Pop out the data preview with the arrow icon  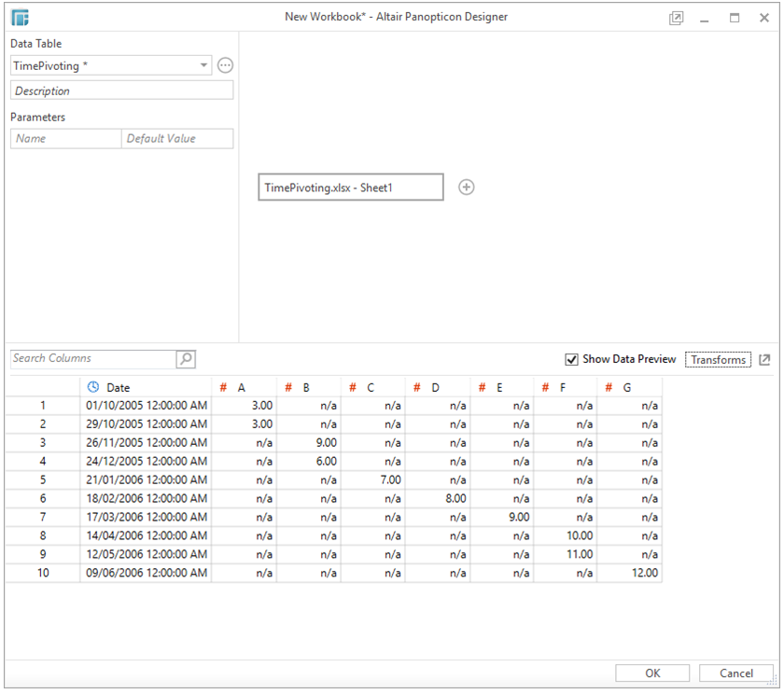click(x=764, y=360)
